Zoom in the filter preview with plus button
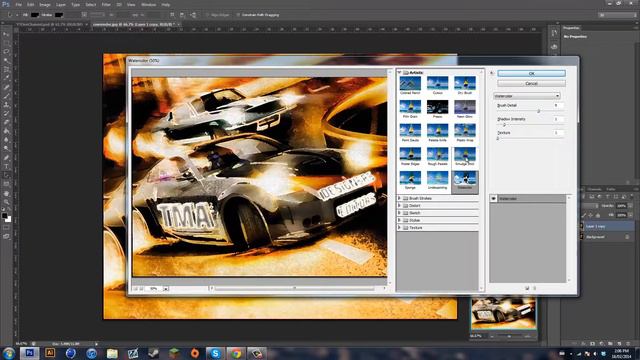640x360 pixels. click(x=141, y=289)
